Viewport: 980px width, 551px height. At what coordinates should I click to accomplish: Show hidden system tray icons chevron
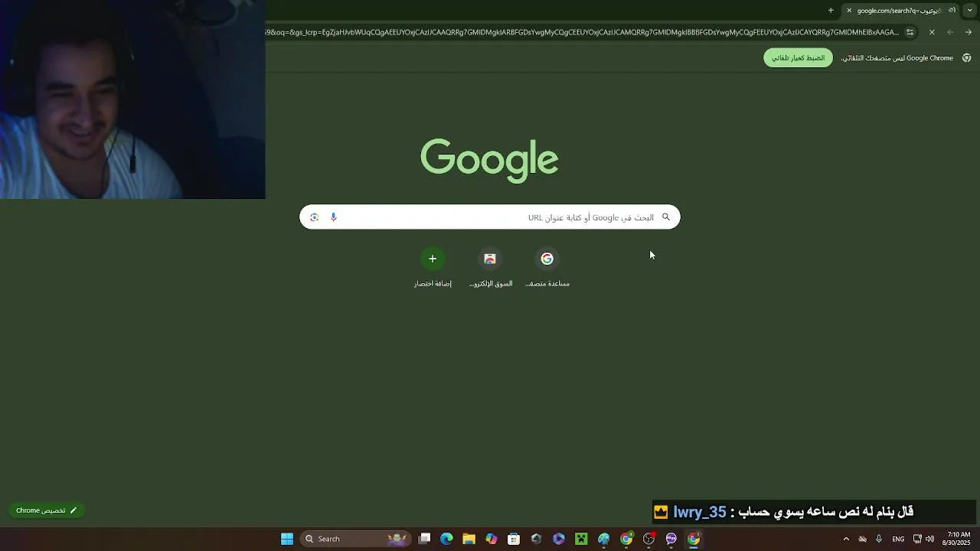846,539
